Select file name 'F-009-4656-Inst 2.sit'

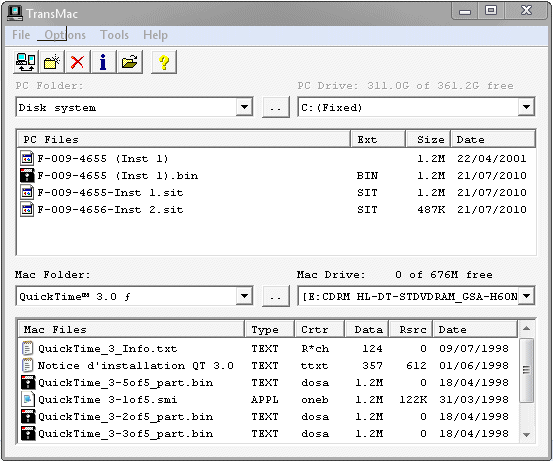pyautogui.click(x=110, y=210)
